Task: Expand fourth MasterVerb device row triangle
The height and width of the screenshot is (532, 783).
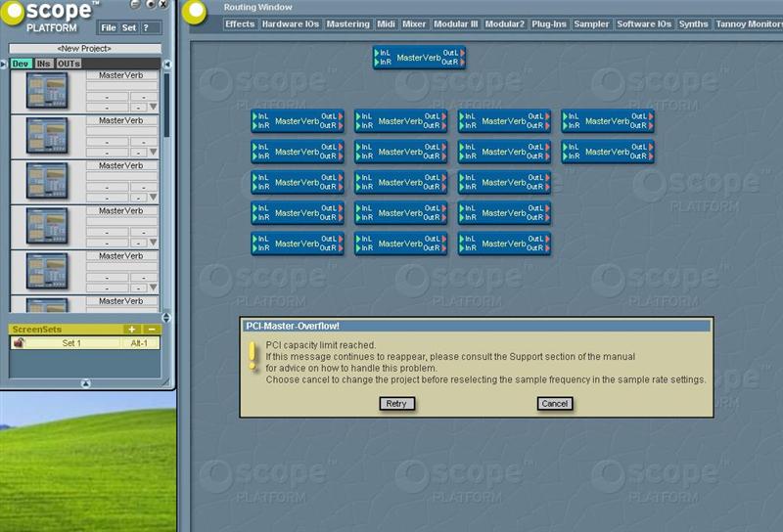Action: [x=154, y=243]
